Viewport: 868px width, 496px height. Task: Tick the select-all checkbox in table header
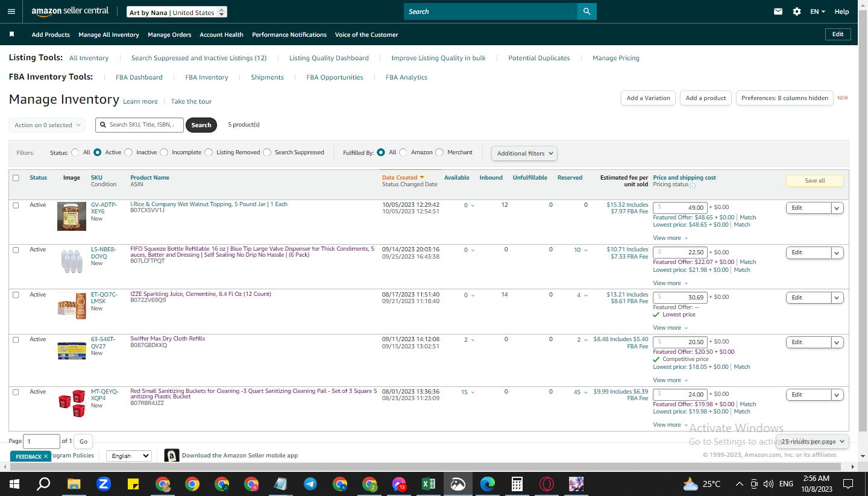tap(16, 178)
